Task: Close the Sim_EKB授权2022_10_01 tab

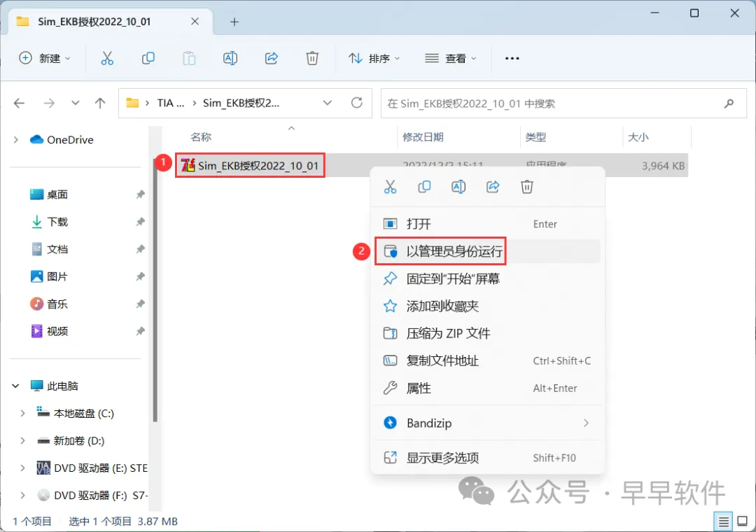Action: point(195,21)
